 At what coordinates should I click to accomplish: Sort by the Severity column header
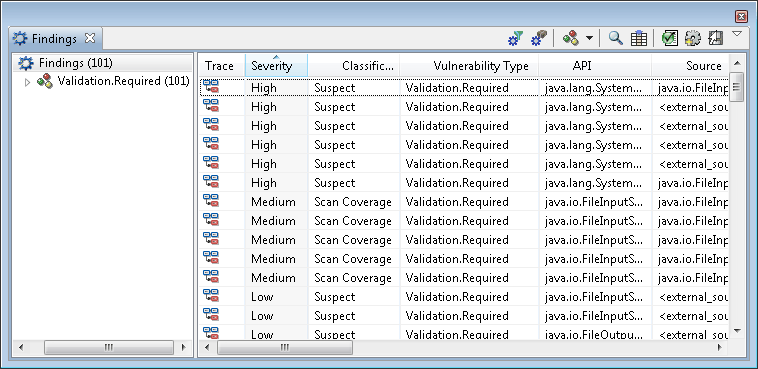276,66
